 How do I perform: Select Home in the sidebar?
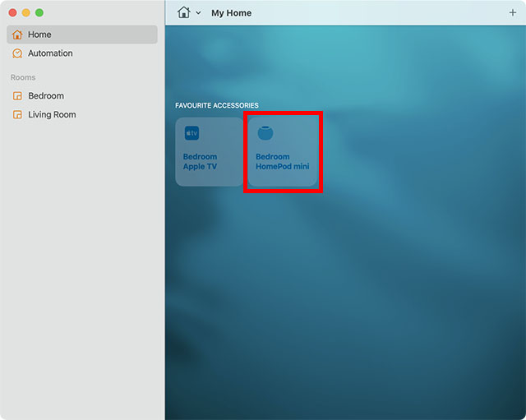pos(82,35)
